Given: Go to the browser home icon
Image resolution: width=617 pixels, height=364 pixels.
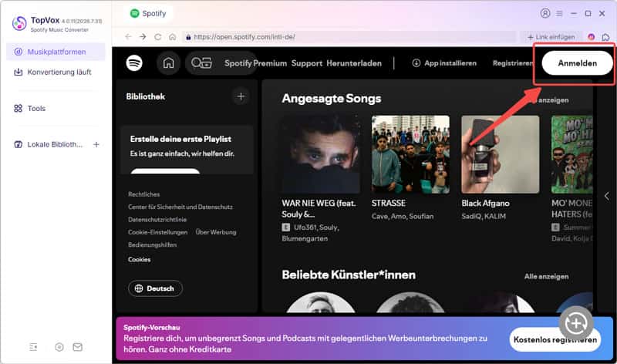Looking at the screenshot, I should pyautogui.click(x=172, y=36).
